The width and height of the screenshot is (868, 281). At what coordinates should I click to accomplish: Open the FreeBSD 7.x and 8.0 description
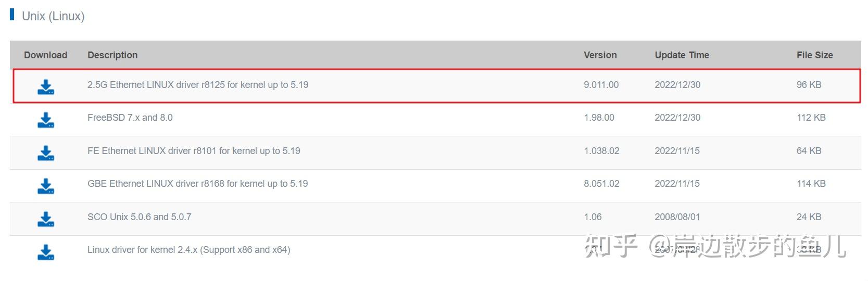click(130, 118)
